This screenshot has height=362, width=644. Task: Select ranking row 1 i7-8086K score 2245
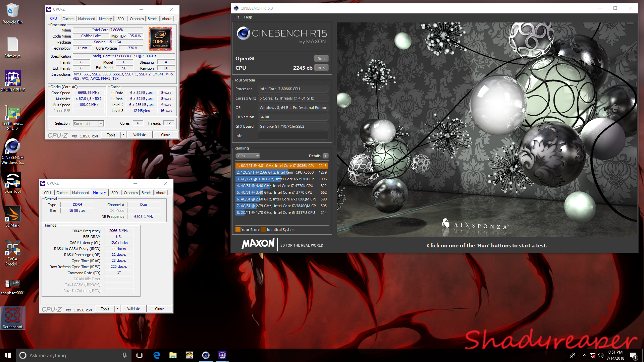tap(282, 166)
